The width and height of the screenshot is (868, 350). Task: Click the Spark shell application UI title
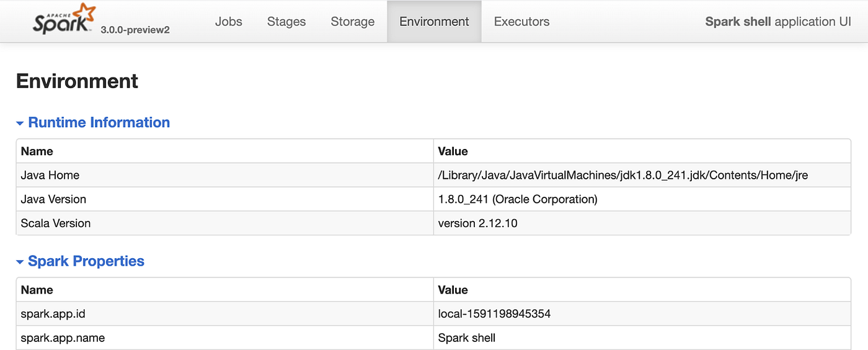[x=777, y=22]
